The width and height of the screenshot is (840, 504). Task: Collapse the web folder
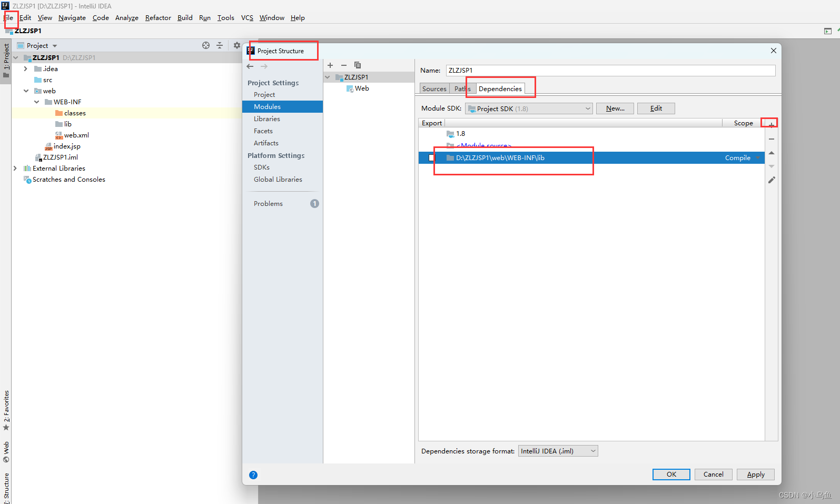coord(26,91)
